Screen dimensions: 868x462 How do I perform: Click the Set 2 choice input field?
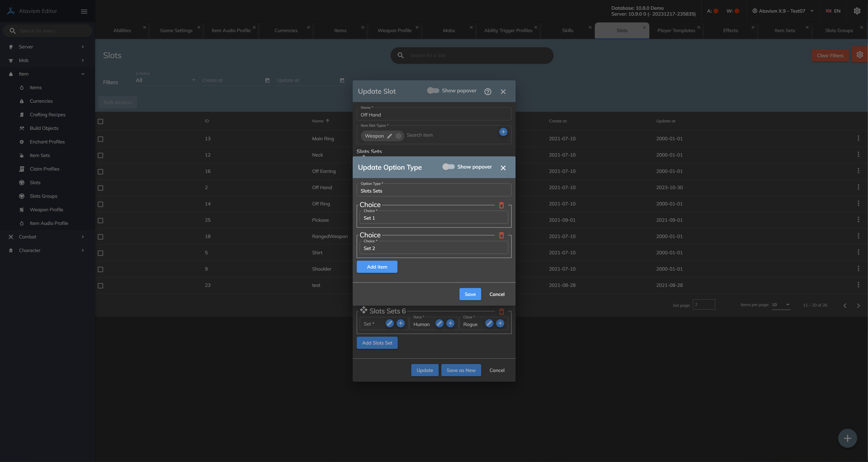pos(433,248)
